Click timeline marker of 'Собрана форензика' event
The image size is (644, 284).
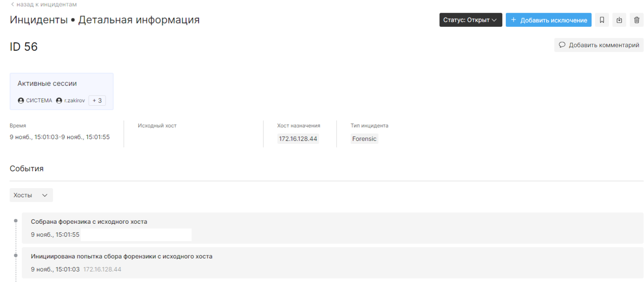[x=16, y=221]
